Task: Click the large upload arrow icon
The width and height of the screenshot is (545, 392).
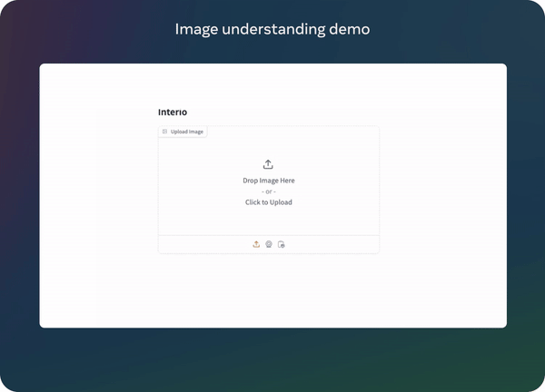Action: pyautogui.click(x=268, y=164)
